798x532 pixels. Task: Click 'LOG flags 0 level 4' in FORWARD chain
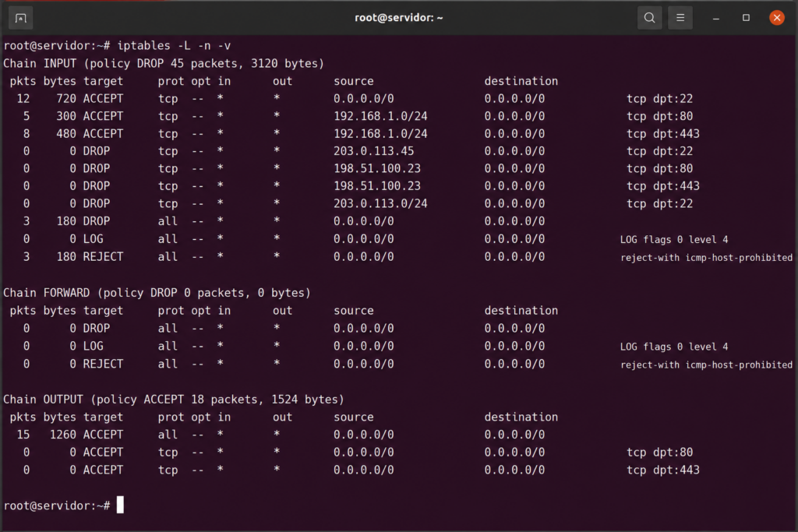pyautogui.click(x=674, y=347)
